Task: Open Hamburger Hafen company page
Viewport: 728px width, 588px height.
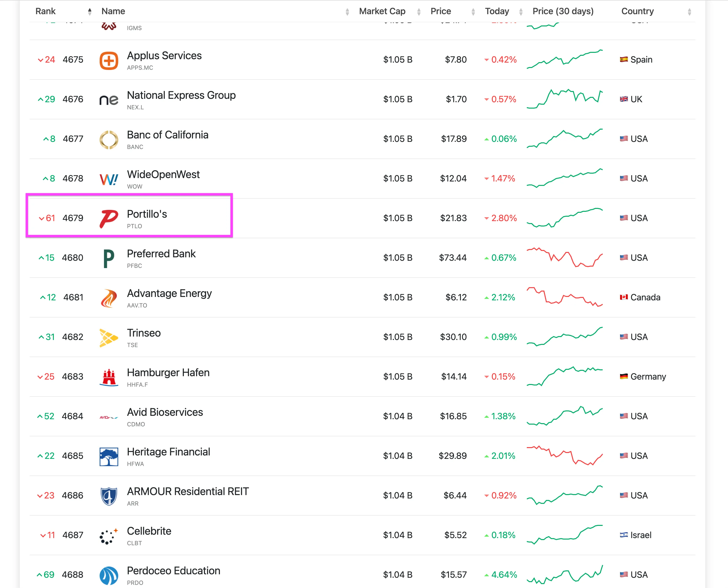Action: [x=168, y=373]
